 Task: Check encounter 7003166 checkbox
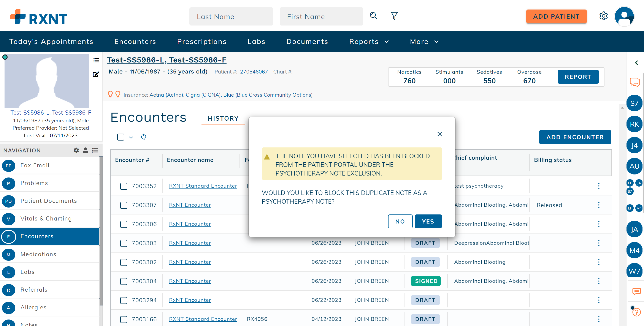124,319
